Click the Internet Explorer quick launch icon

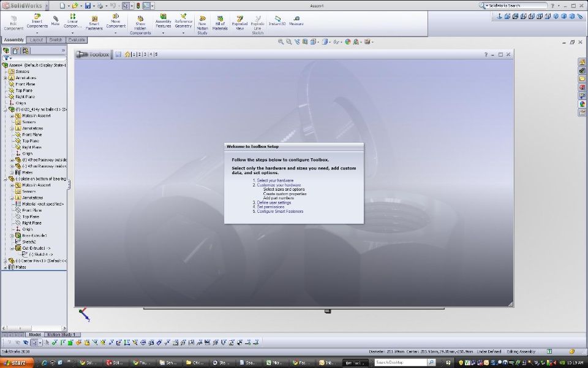coord(44,362)
